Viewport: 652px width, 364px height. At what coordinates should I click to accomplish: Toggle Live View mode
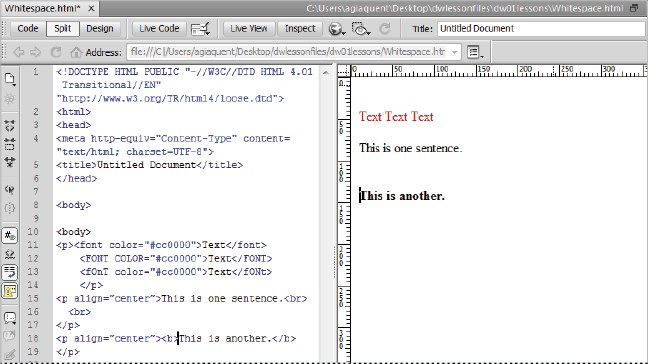coord(249,29)
